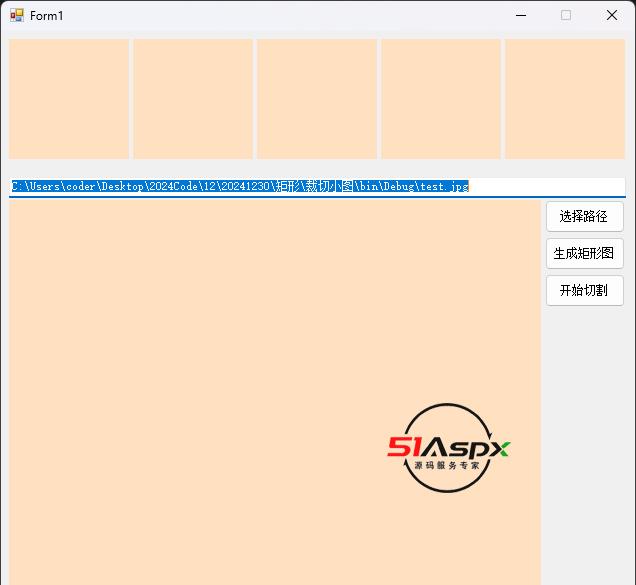This screenshot has width=636, height=585.
Task: Start cutting with the 开始切割 button
Action: 584,290
